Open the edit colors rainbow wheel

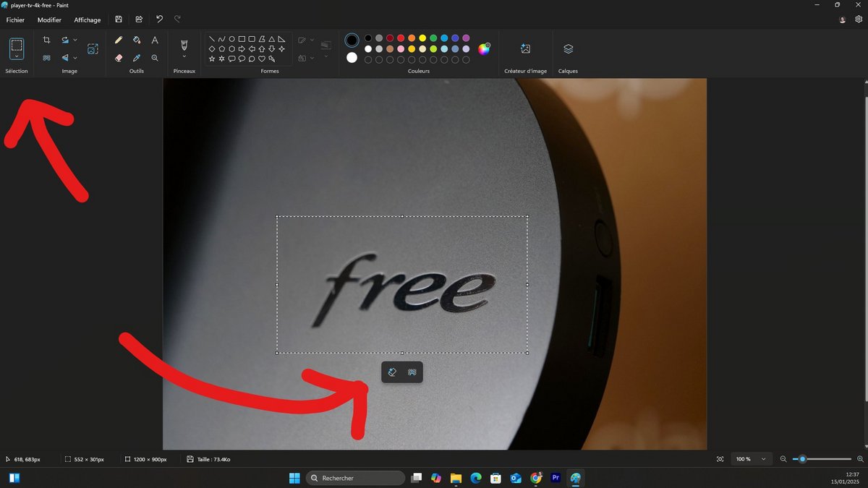click(x=484, y=48)
